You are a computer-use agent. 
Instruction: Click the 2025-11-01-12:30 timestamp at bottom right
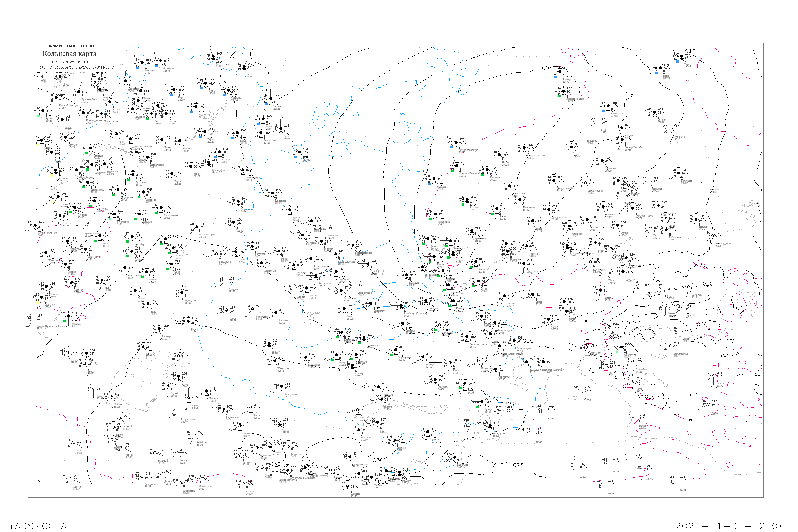(728, 526)
